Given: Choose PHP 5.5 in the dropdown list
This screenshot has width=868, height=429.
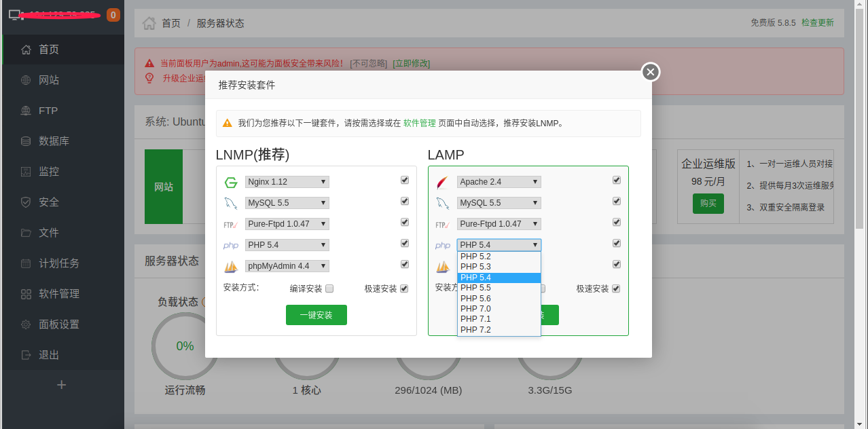Looking at the screenshot, I should coord(499,288).
